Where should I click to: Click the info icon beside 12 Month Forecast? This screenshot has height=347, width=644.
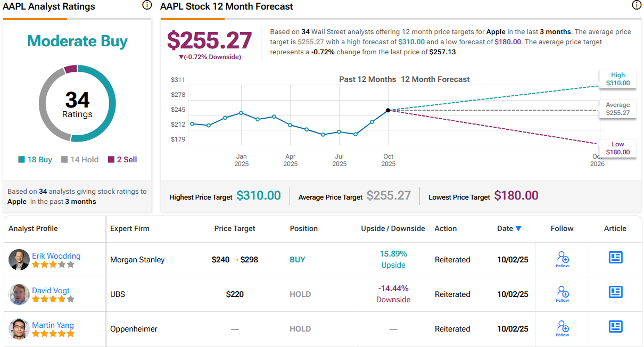tap(636, 6)
